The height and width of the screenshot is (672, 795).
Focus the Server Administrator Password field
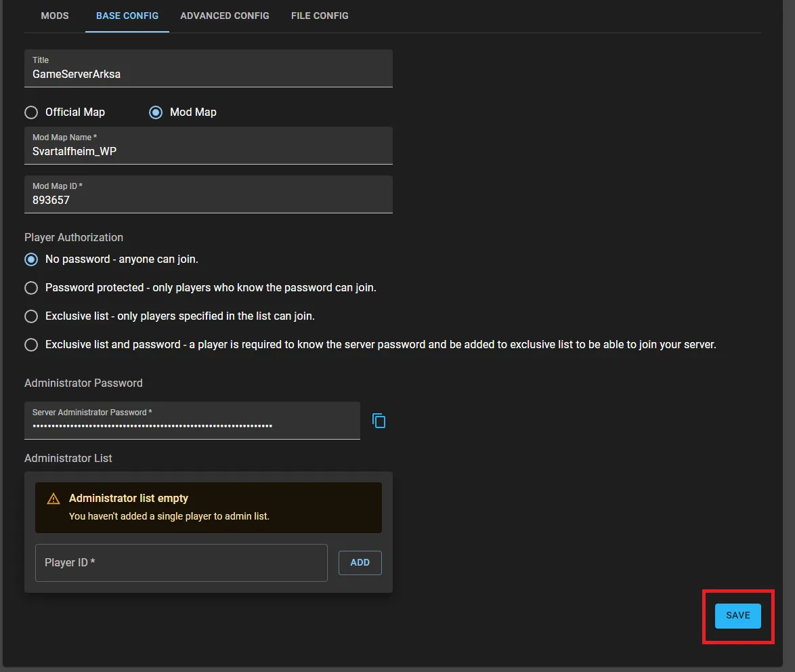tap(192, 421)
